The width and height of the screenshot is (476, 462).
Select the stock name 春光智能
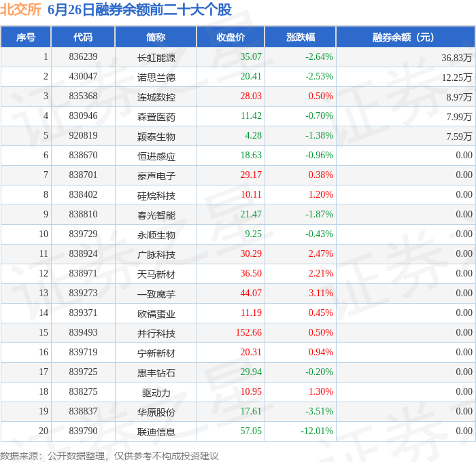[x=156, y=215]
